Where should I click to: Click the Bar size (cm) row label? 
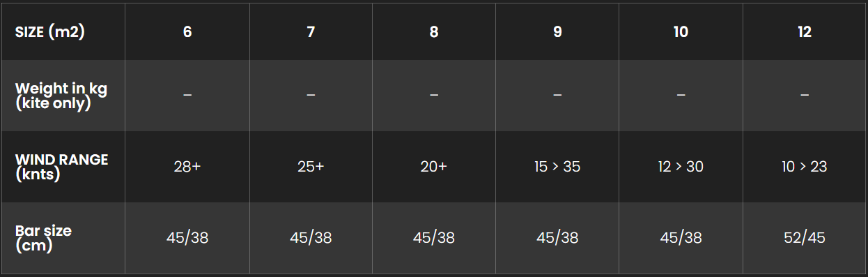[43, 238]
